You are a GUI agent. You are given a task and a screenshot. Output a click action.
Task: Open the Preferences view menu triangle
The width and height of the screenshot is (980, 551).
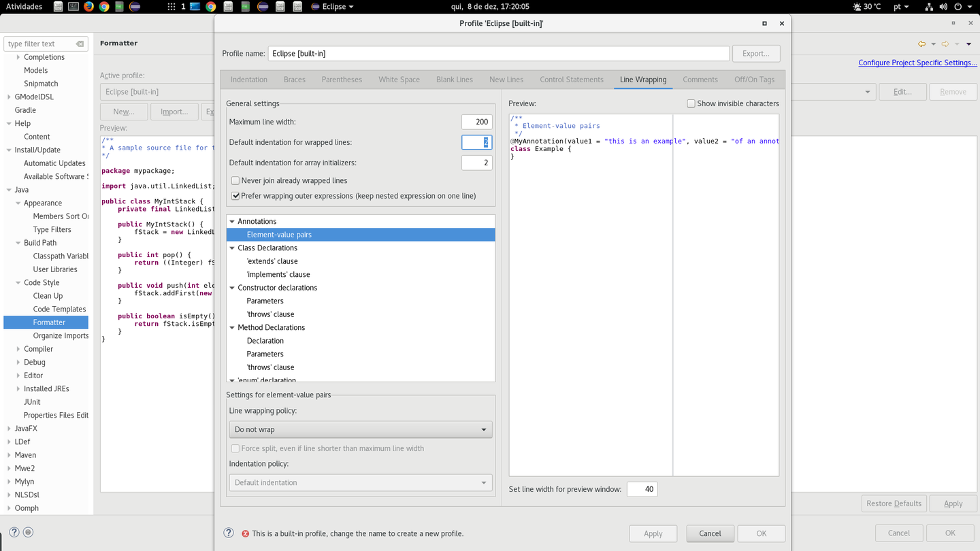click(968, 44)
